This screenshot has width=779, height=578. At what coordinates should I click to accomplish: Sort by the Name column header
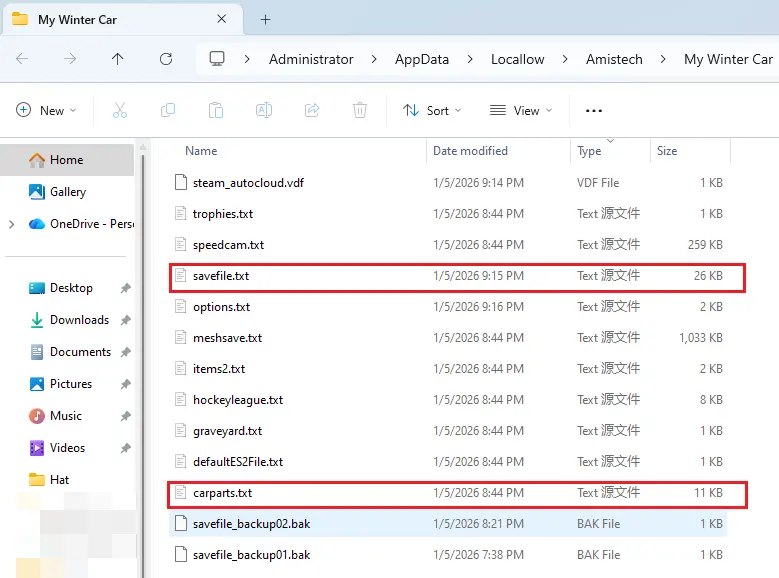click(x=201, y=151)
